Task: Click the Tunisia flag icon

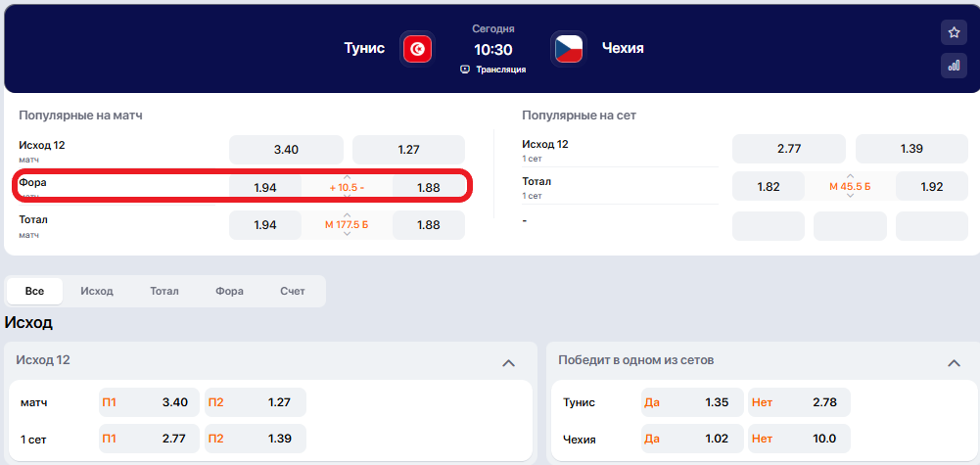Action: (417, 48)
